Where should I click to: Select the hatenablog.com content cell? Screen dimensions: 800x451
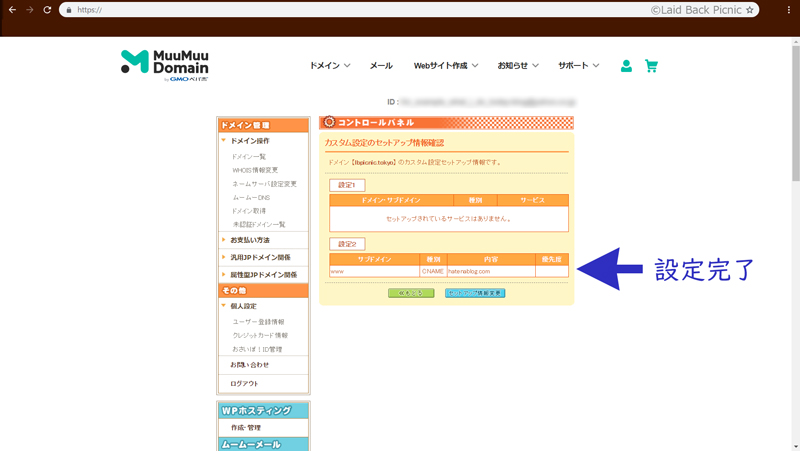pos(491,271)
